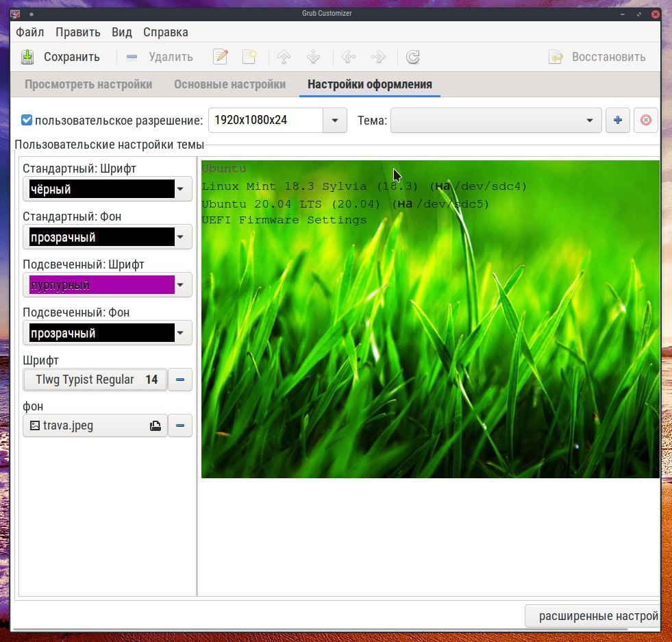Minimize the Grub Customizer window

(623, 14)
